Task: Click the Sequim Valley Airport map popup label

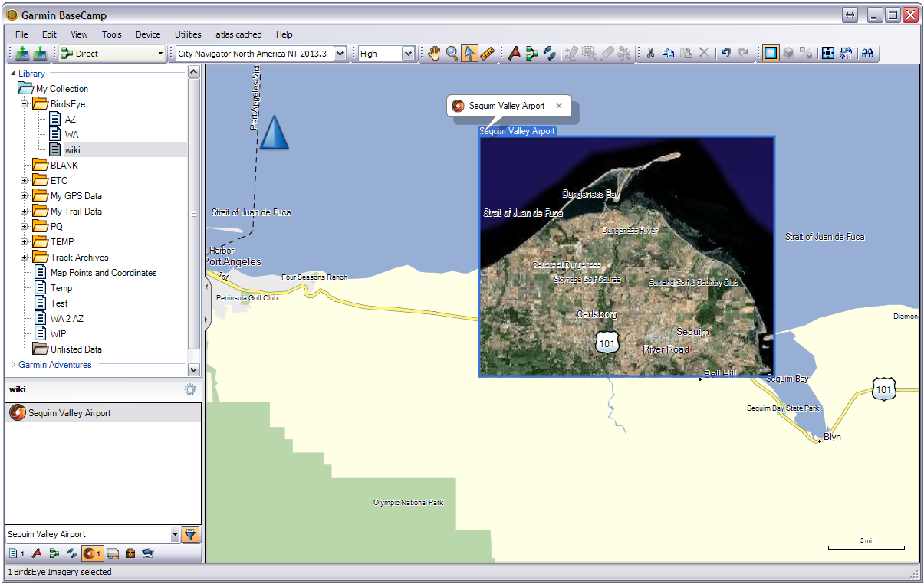Action: coord(507,106)
